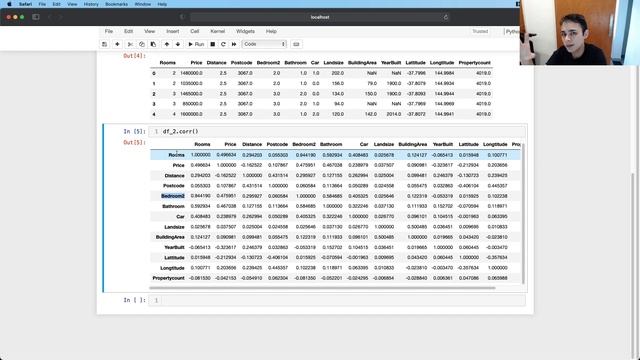640x360 pixels.
Task: Click the Distance row header in correlation table
Action: tap(175, 176)
